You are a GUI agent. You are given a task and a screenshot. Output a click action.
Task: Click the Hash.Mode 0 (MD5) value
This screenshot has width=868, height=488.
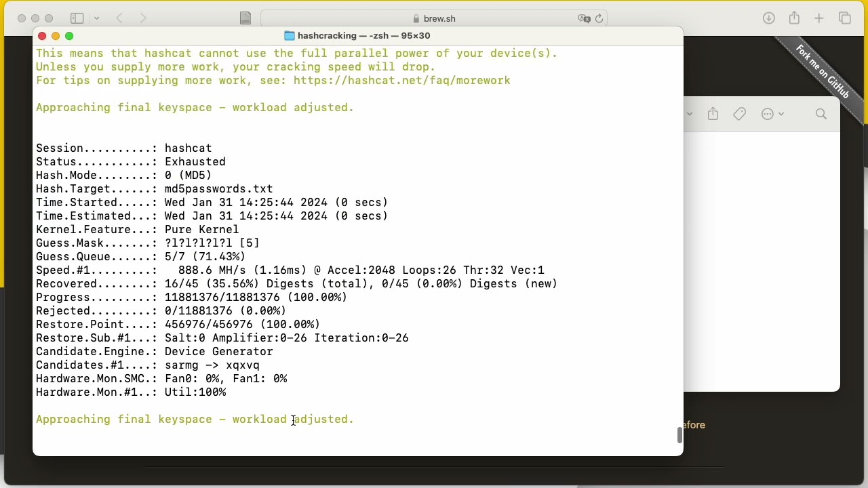[x=188, y=176]
